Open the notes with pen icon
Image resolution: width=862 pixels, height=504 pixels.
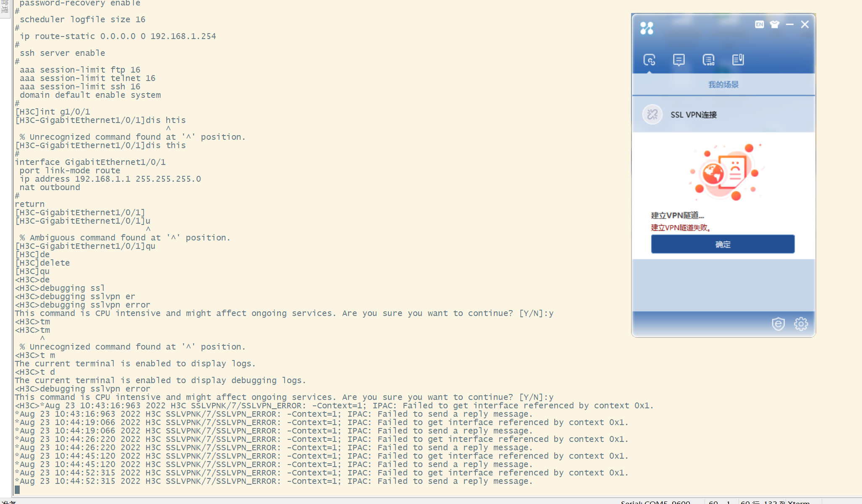coord(738,60)
